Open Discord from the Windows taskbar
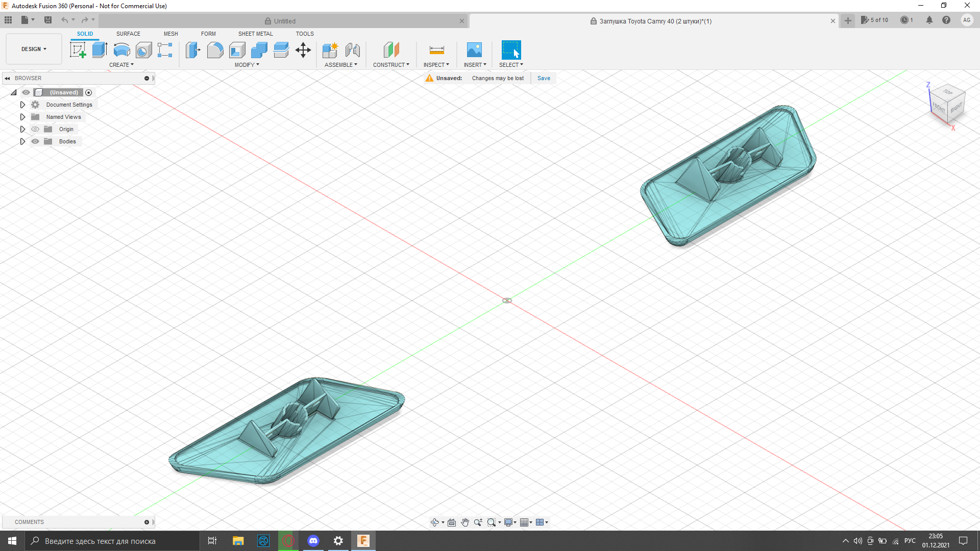 point(313,541)
